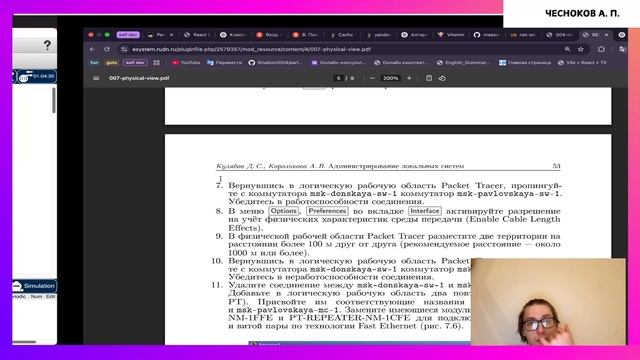Click the 200% zoom level field
Image resolution: width=640 pixels, height=360 pixels.
[x=391, y=78]
